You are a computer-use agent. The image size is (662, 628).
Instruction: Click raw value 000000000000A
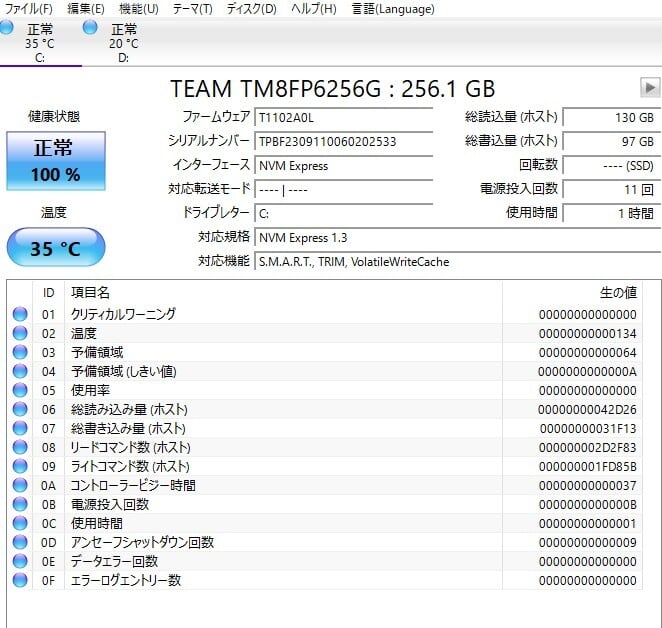(588, 372)
